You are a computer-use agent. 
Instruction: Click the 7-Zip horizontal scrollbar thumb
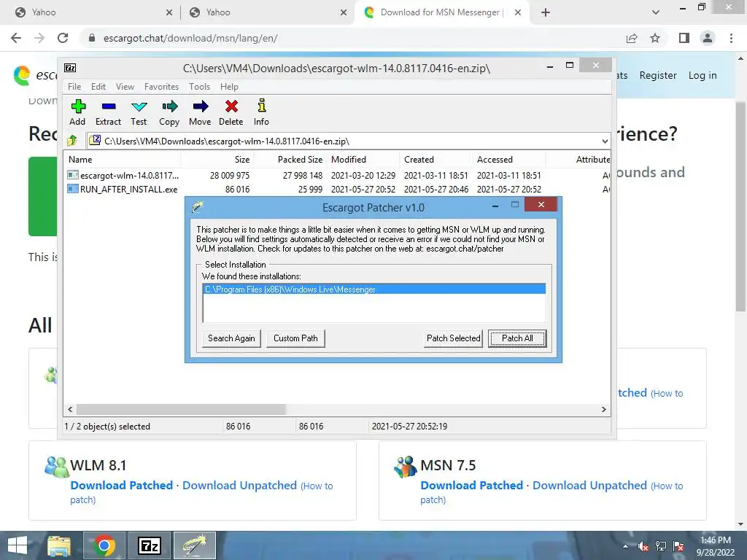pyautogui.click(x=181, y=410)
